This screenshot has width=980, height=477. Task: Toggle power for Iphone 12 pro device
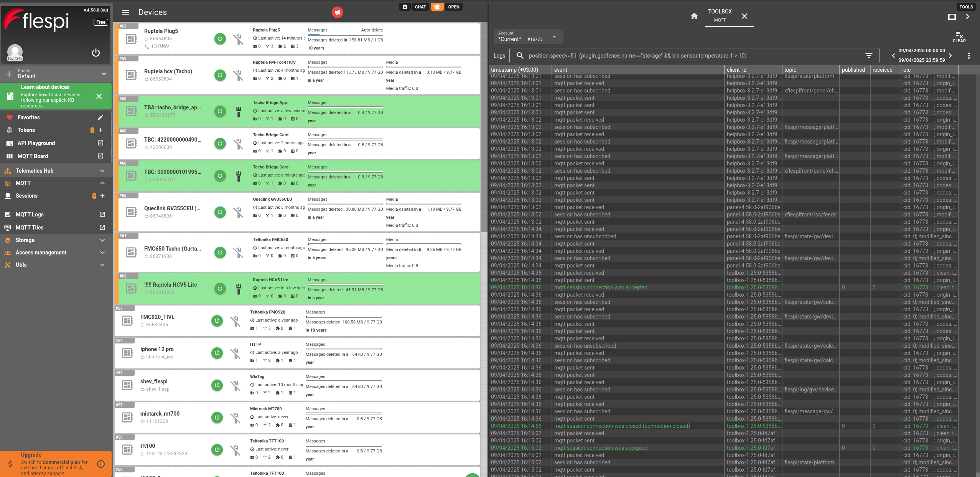[x=217, y=353]
